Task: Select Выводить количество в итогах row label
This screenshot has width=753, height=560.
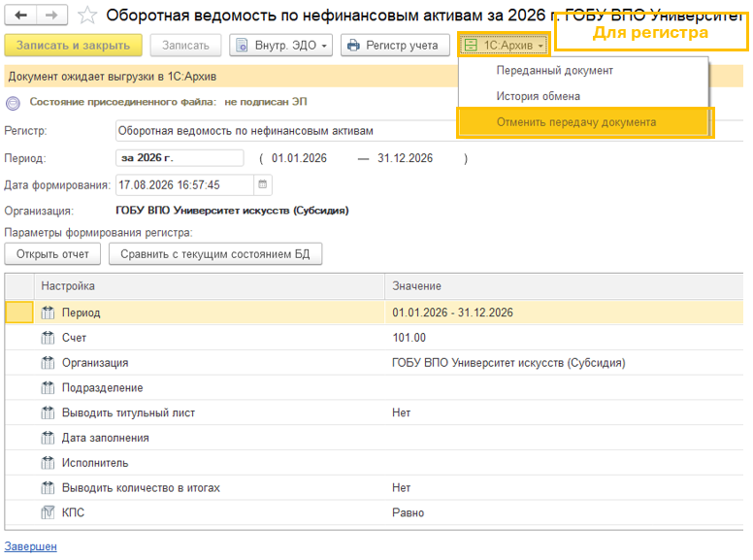Action: 141,488
